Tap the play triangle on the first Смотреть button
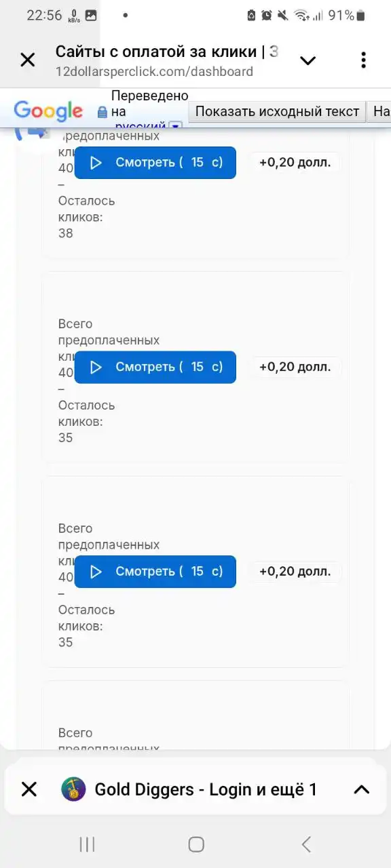 (96, 163)
